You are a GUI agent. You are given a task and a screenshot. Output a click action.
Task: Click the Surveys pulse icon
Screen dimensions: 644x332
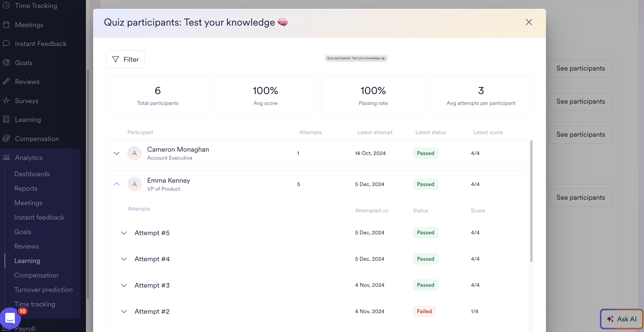(6, 101)
